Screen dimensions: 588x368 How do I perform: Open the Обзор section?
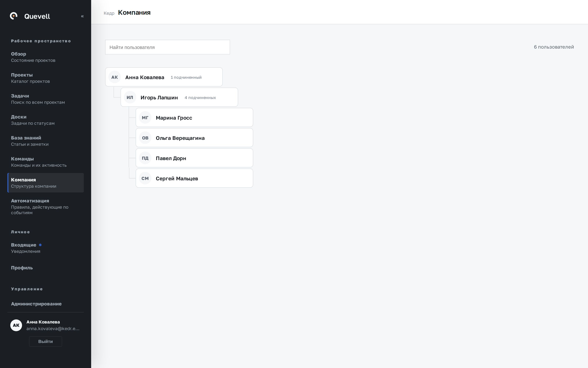pos(45,57)
